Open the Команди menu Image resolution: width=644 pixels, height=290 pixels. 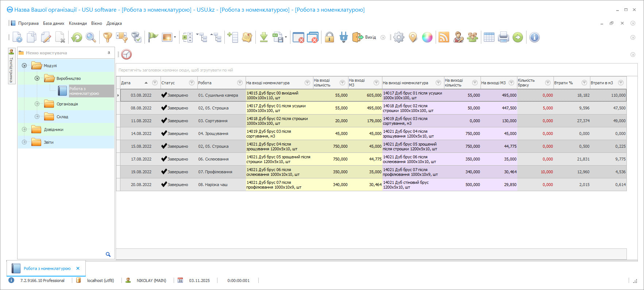coord(78,23)
